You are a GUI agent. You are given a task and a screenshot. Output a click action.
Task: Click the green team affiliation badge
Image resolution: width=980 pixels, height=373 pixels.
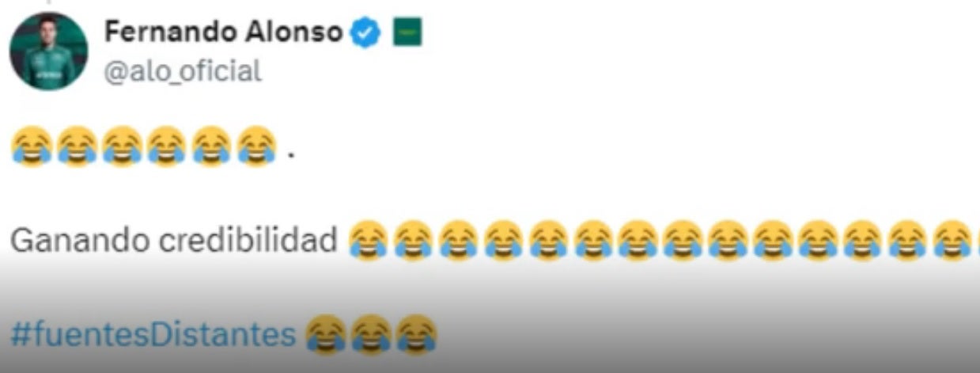point(407,32)
